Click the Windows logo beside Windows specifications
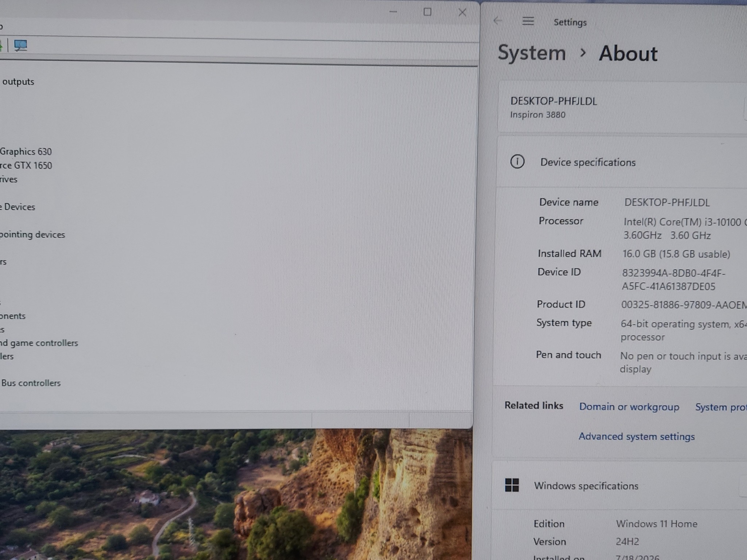This screenshot has width=747, height=560. click(x=512, y=485)
